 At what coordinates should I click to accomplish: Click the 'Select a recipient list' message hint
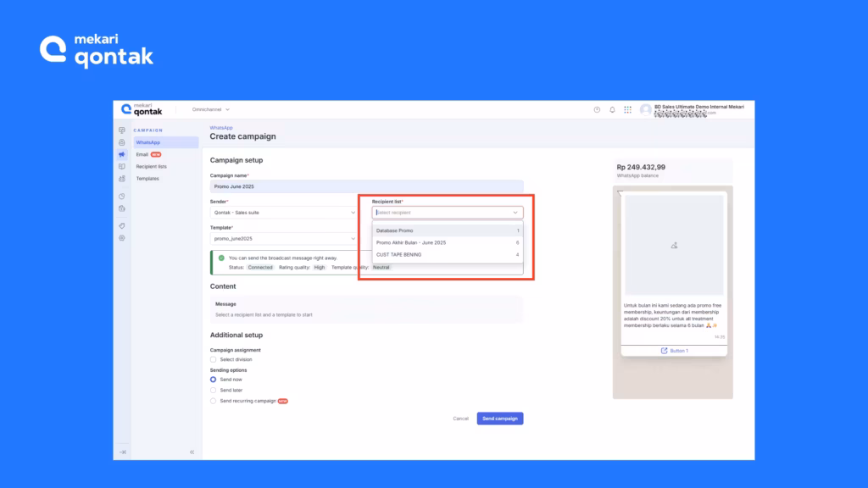264,315
